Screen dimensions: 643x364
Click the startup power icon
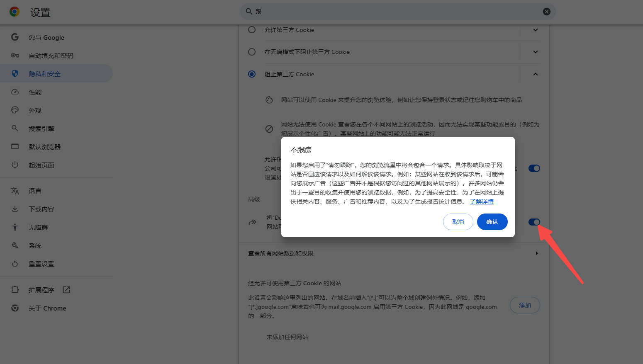click(15, 165)
